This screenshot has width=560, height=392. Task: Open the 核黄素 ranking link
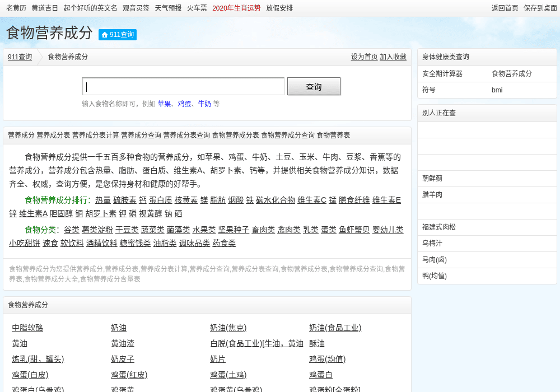click(186, 200)
